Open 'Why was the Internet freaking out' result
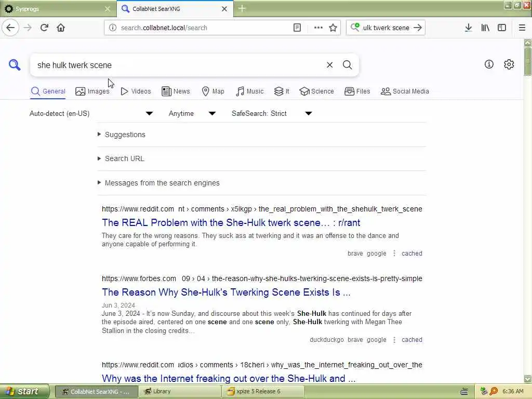 229,378
